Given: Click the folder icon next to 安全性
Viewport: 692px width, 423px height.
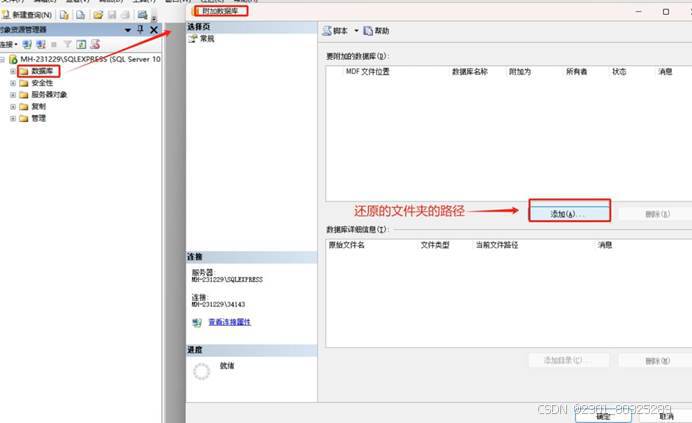Looking at the screenshot, I should (24, 83).
